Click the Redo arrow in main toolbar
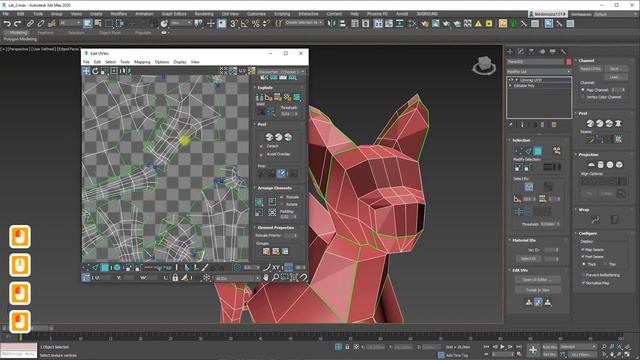 tap(17, 24)
